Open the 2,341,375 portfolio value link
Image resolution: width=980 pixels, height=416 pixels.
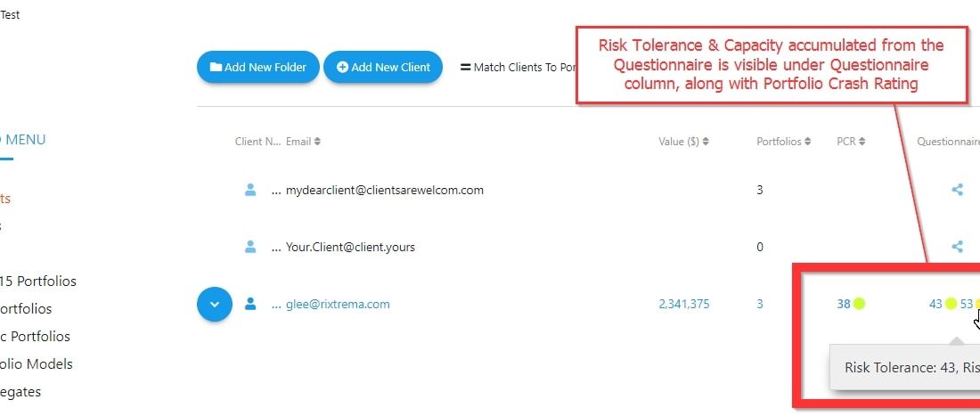(x=683, y=304)
